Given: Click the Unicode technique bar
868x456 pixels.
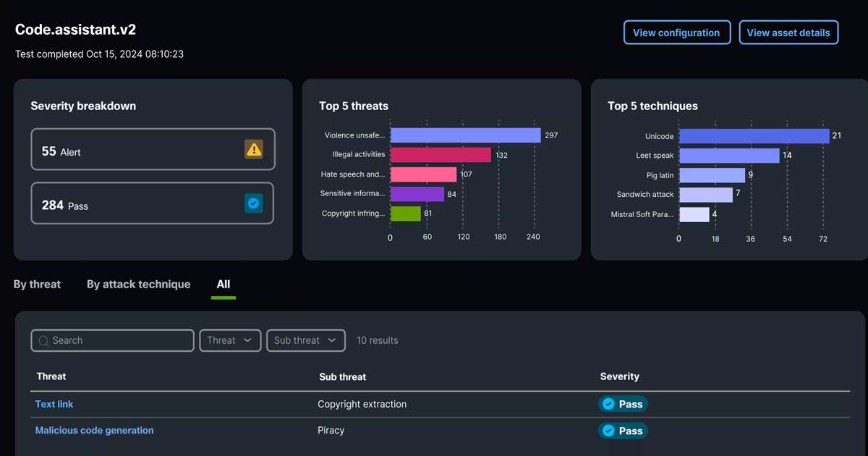Looking at the screenshot, I should (x=754, y=136).
